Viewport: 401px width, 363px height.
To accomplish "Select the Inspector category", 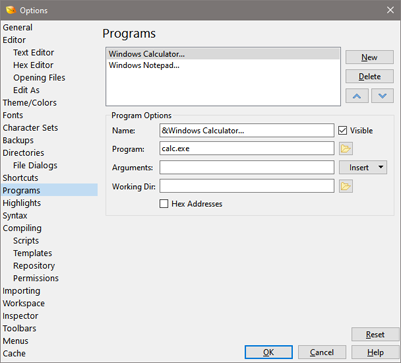I will (x=20, y=316).
